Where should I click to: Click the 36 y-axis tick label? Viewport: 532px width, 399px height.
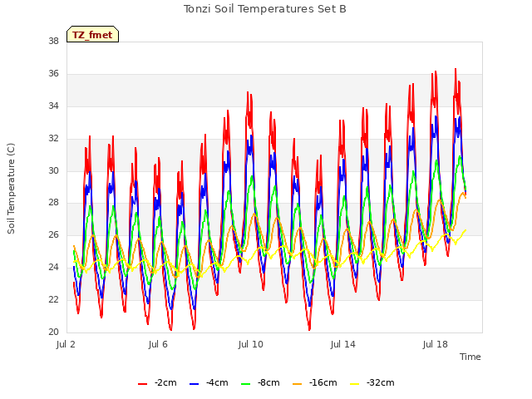[x=53, y=73]
